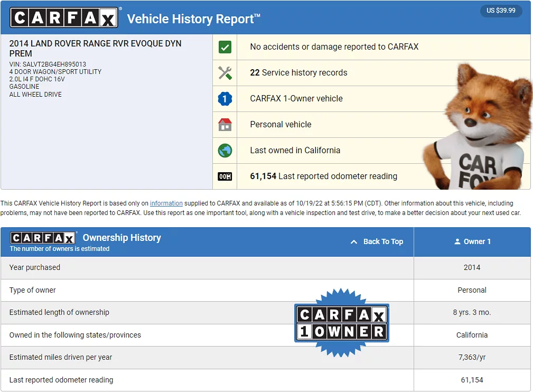Open the 'information' hyperlink
Viewport: 533px width, 392px height.
tap(166, 203)
